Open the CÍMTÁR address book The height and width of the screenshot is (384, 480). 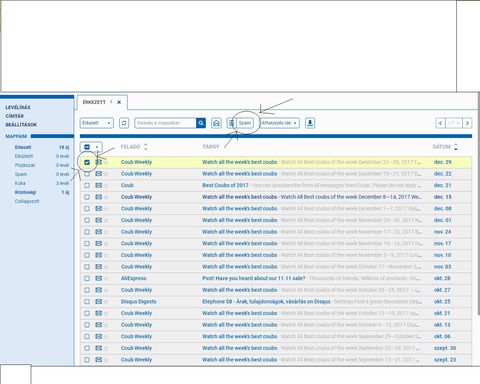pyautogui.click(x=15, y=116)
